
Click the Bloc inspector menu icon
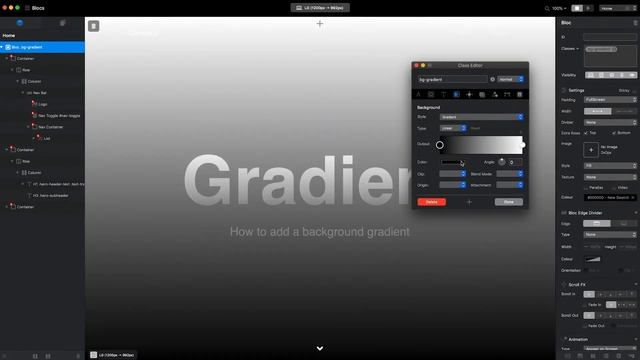tap(636, 23)
